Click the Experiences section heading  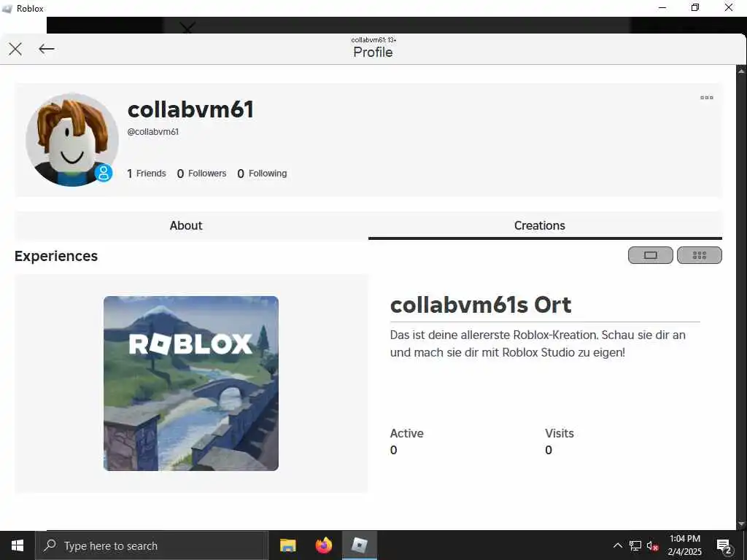click(x=56, y=256)
